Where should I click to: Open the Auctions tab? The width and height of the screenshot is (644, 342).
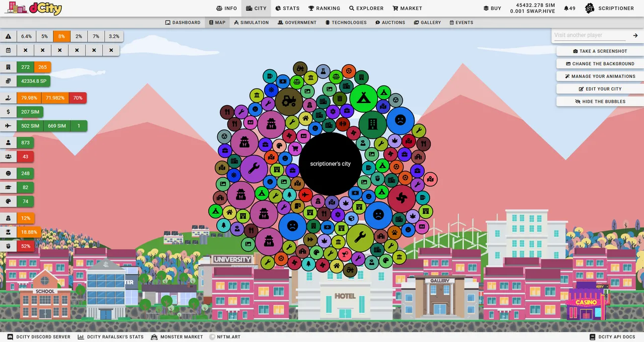pos(390,23)
